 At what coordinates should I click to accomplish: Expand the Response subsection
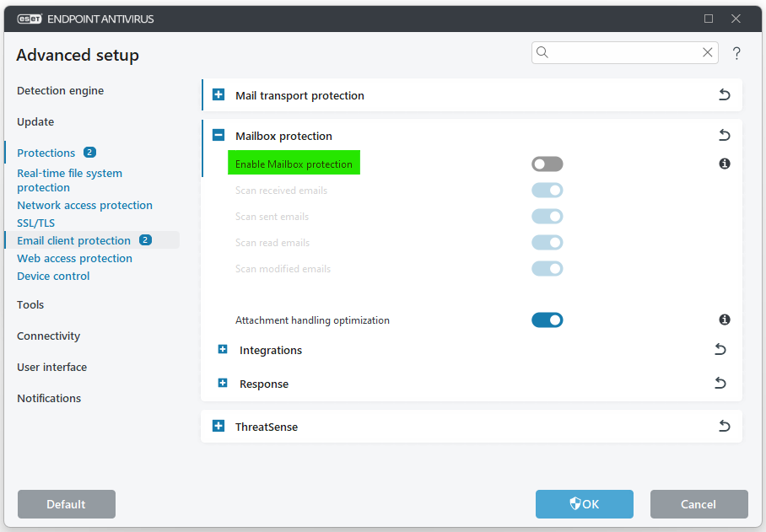pyautogui.click(x=223, y=383)
